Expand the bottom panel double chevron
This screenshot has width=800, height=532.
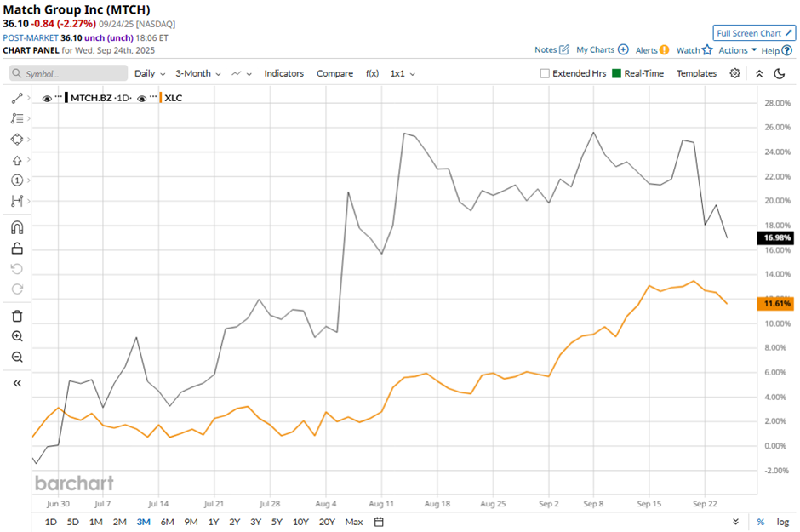pos(735,522)
